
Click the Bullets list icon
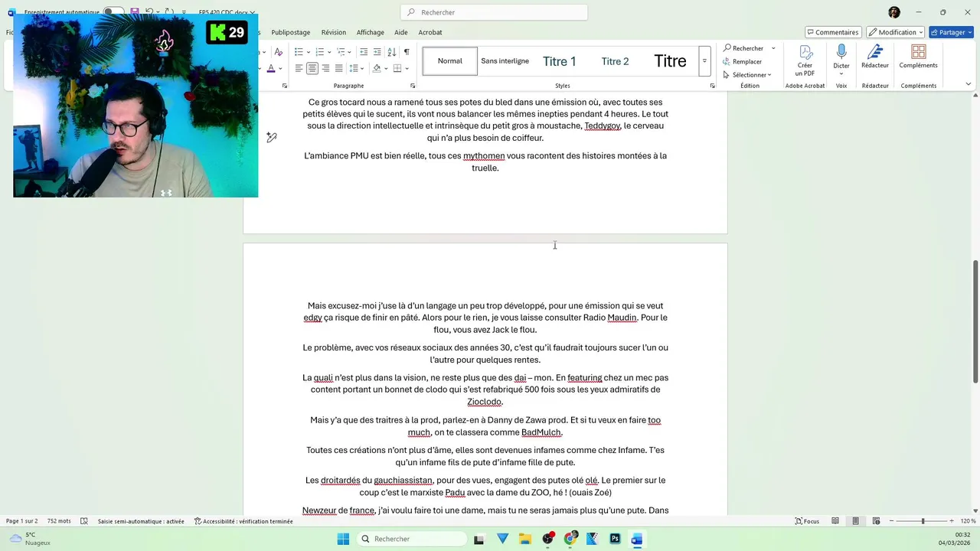click(299, 52)
